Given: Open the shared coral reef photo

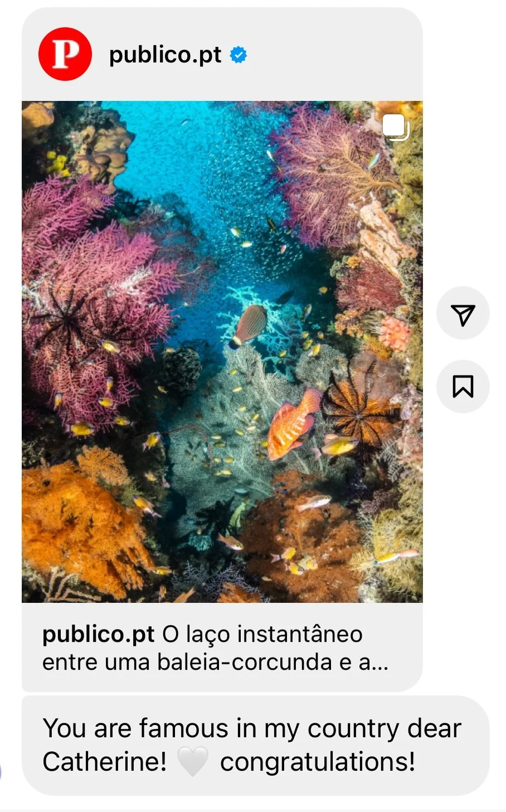Looking at the screenshot, I should [222, 352].
